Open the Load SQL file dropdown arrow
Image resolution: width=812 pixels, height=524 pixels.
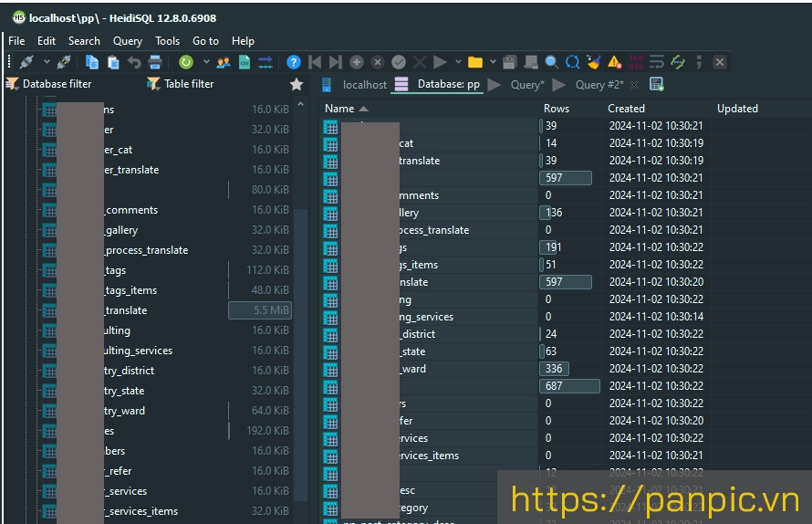pos(493,62)
